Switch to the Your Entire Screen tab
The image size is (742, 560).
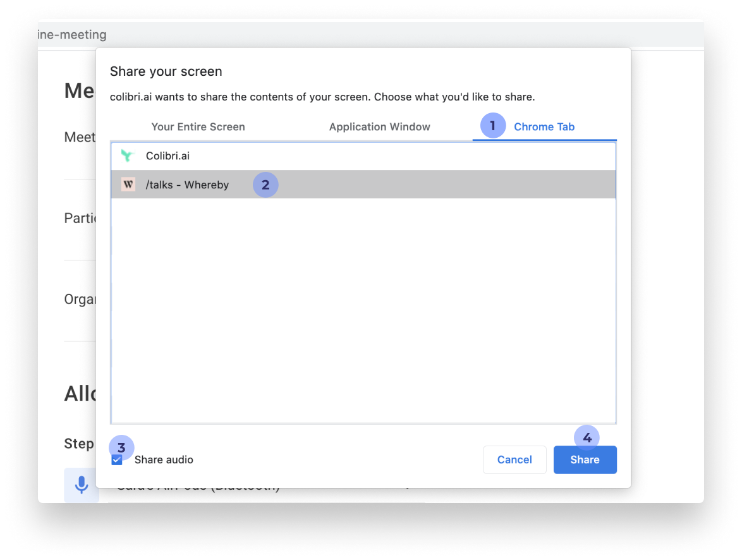198,126
